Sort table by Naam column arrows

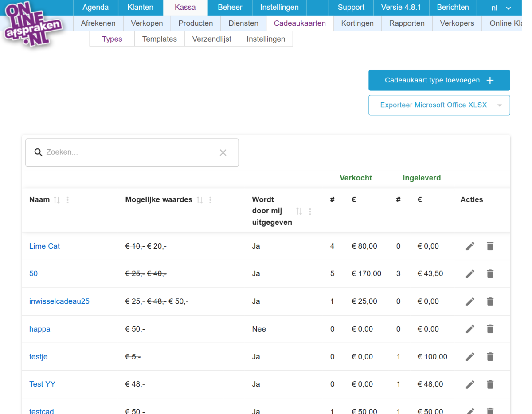[57, 200]
